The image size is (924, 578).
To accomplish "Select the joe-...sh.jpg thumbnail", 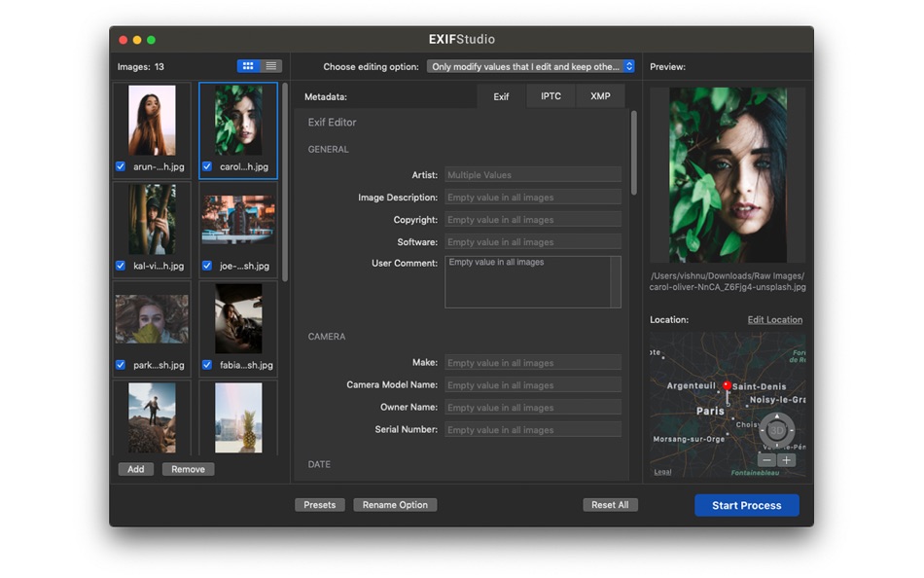I will click(238, 219).
